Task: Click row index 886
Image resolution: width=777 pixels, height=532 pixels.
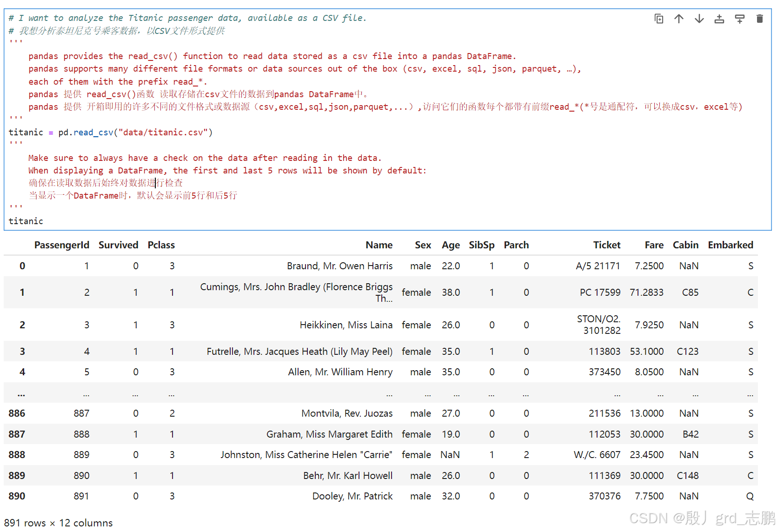Action: click(17, 413)
